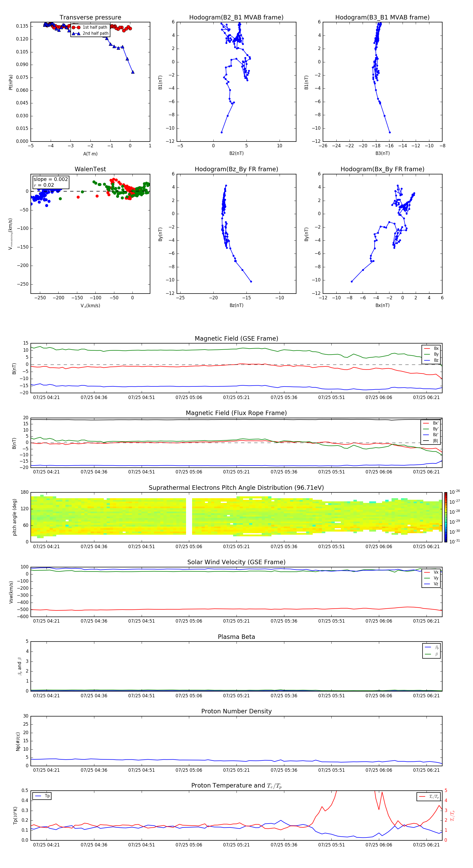Click the "Magnetic Field (Flux Rope Frame)" title
Viewport: 473px width, 868px height.
(x=236, y=413)
